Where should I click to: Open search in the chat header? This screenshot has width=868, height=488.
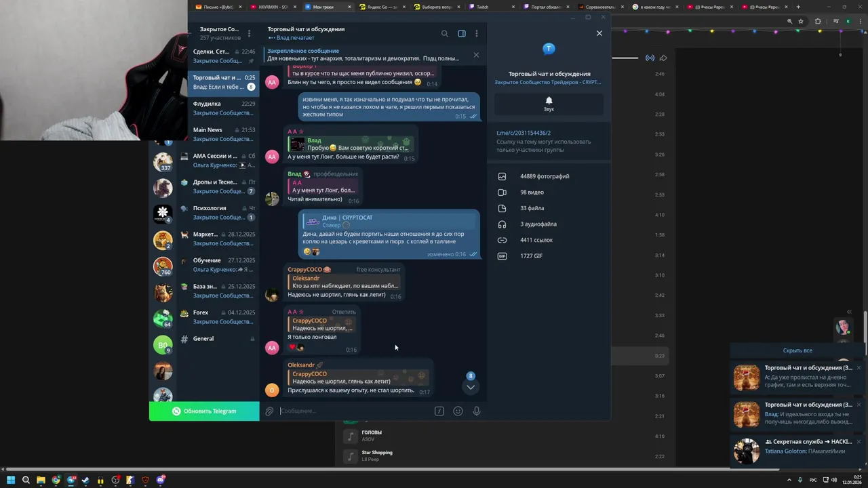(x=445, y=33)
